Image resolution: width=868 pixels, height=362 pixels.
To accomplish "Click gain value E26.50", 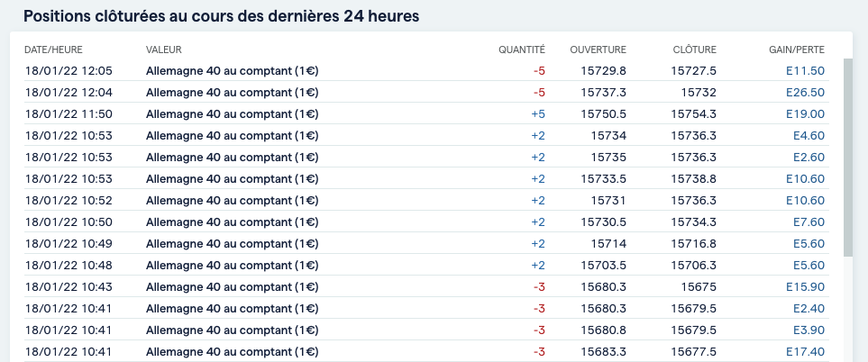I will (805, 92).
